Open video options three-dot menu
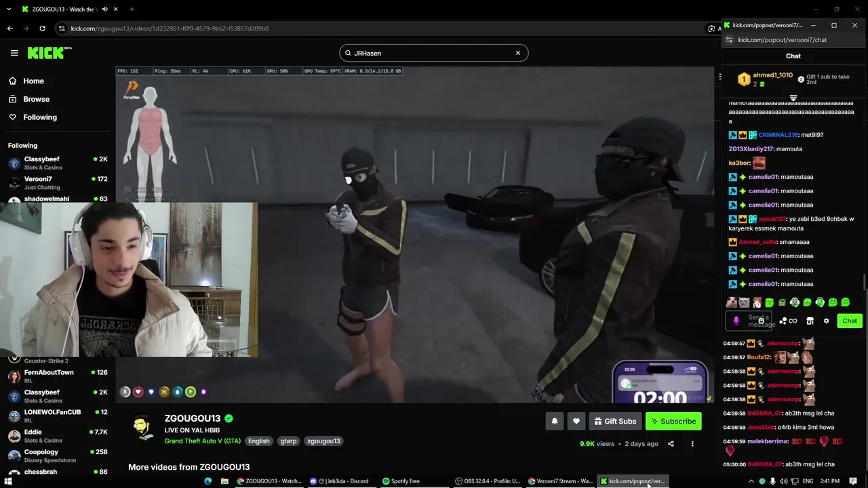This screenshot has height=488, width=868. point(692,444)
